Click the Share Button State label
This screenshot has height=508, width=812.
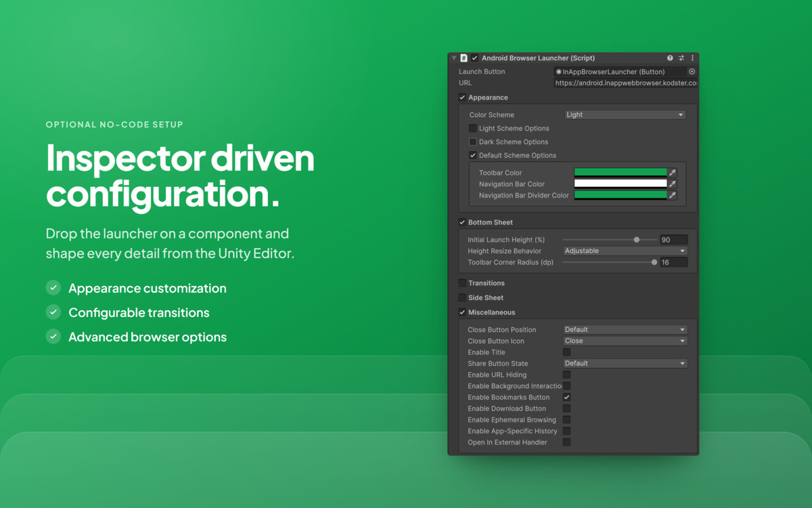click(498, 364)
